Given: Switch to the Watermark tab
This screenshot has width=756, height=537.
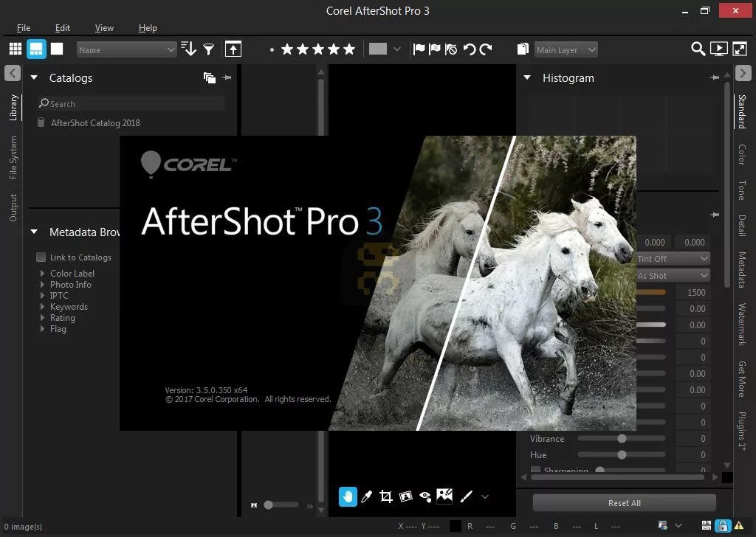Looking at the screenshot, I should (742, 324).
